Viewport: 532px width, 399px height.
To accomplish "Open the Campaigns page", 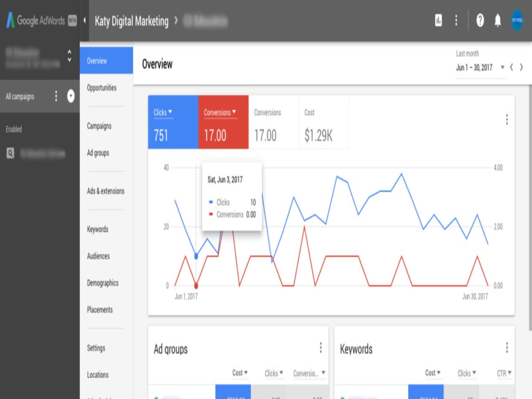I will click(x=99, y=126).
